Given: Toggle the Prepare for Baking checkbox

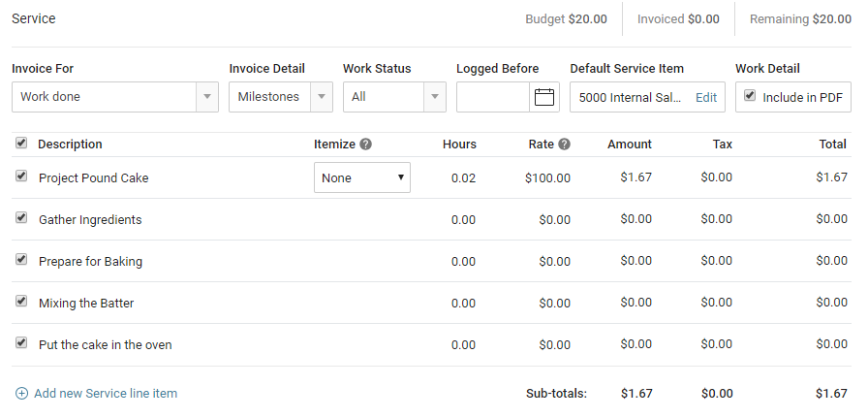Looking at the screenshot, I should (21, 260).
